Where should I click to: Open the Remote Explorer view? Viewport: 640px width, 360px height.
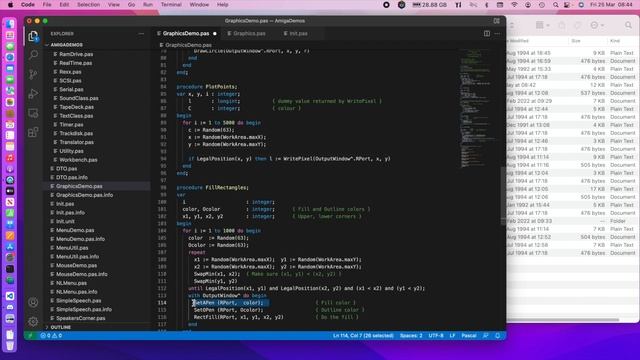coord(33,113)
